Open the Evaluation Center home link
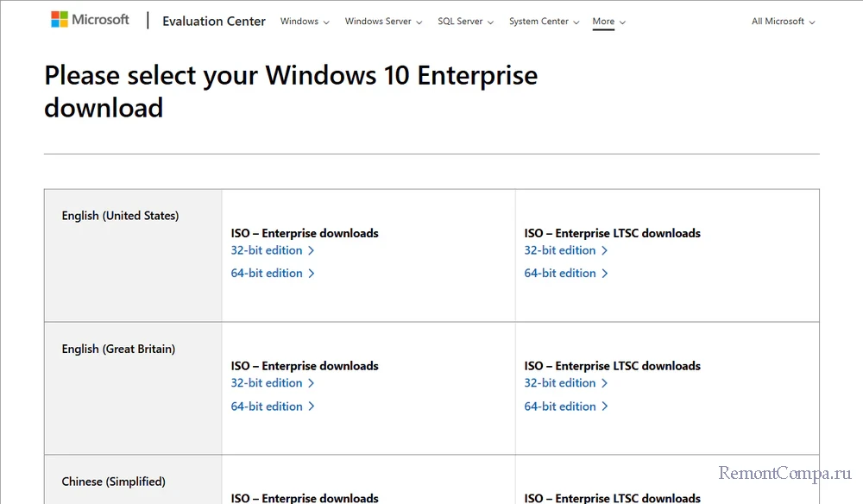This screenshot has width=863, height=504. 214,21
